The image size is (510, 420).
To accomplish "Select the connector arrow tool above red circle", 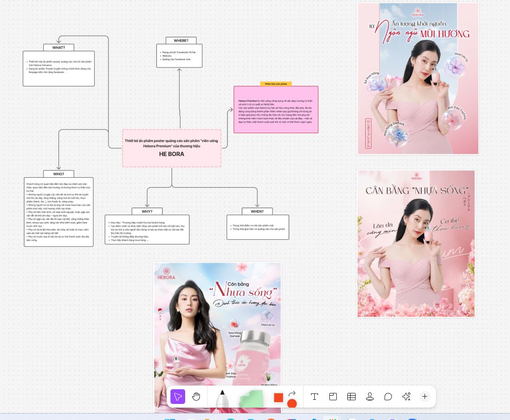I will (x=292, y=393).
